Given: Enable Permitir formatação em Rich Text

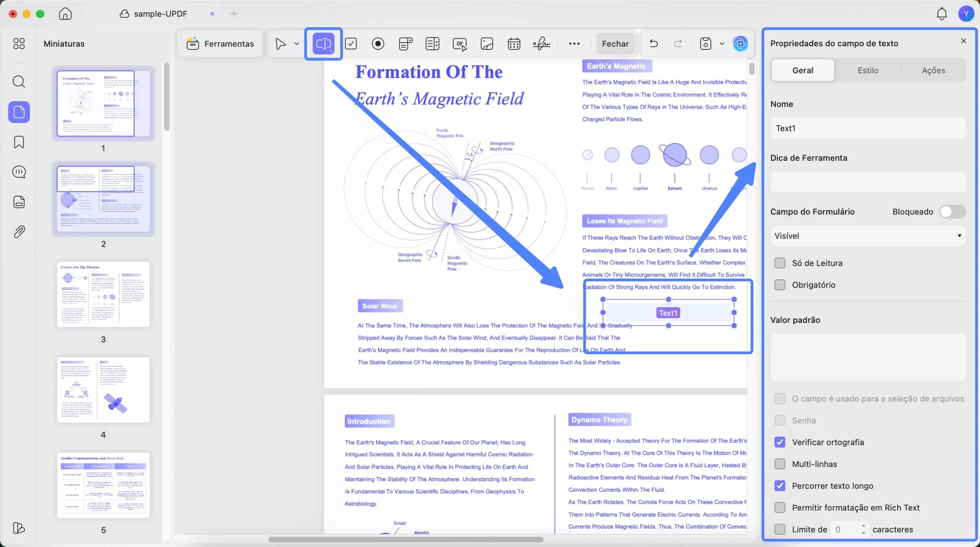Looking at the screenshot, I should pos(779,508).
